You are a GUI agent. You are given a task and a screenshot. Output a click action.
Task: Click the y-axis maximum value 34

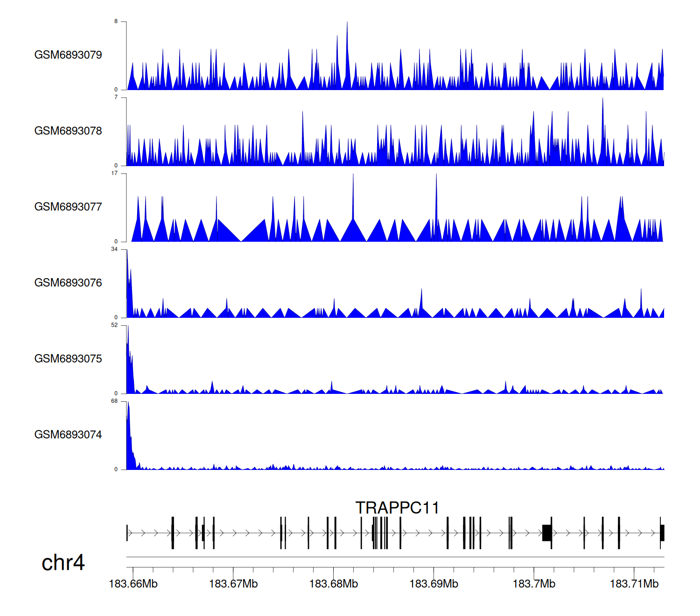[x=114, y=249]
